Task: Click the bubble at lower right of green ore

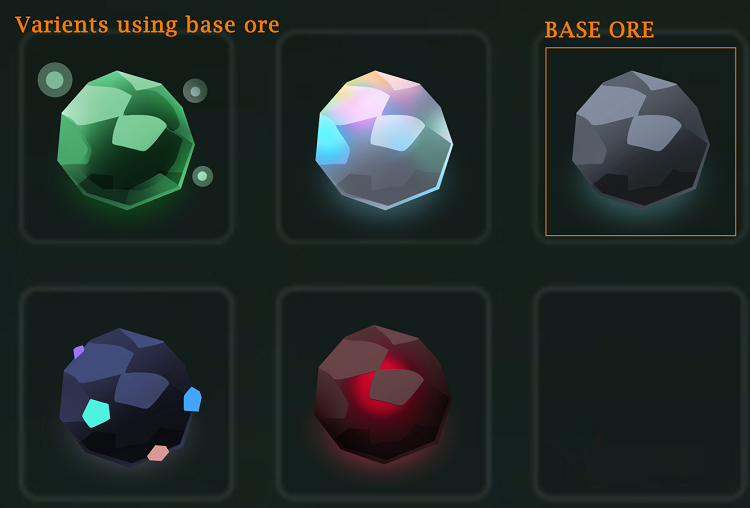Action: tap(202, 176)
